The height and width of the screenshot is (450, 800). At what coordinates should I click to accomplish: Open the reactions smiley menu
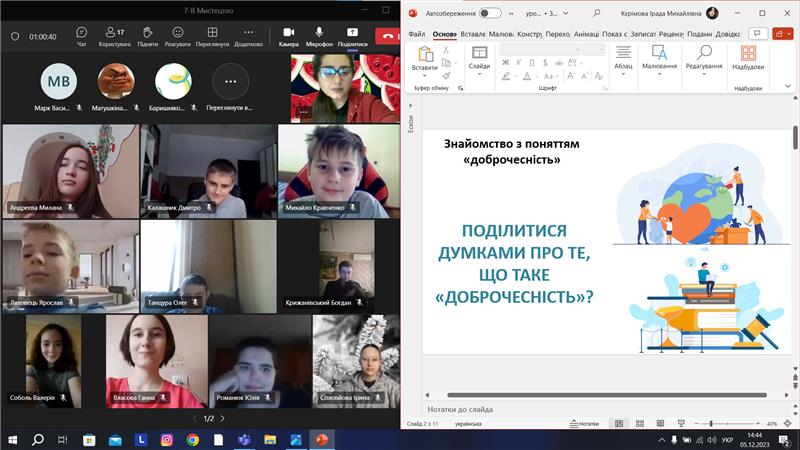click(178, 35)
